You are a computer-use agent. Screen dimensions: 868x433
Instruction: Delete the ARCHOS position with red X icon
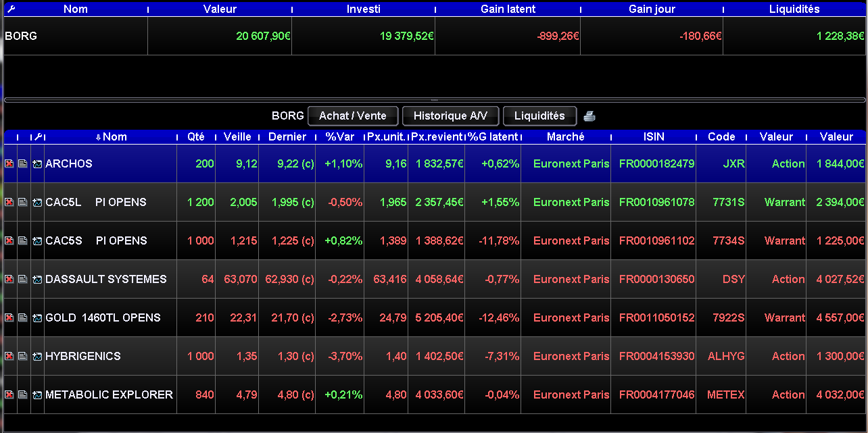9,163
